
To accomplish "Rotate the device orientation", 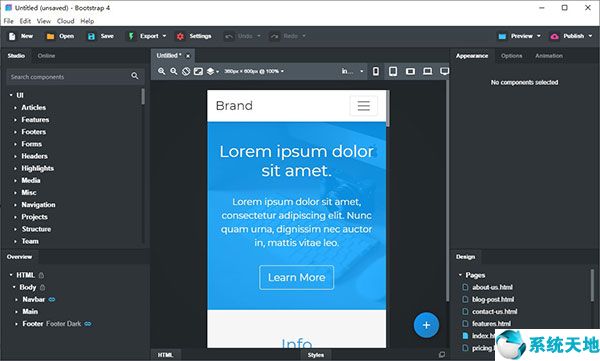I will (186, 71).
